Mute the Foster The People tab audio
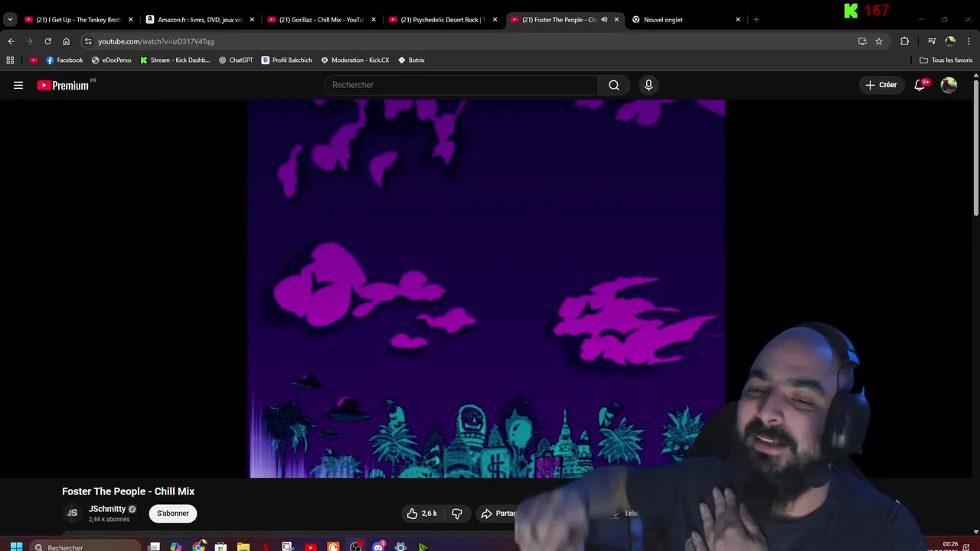980x551 pixels. (604, 20)
